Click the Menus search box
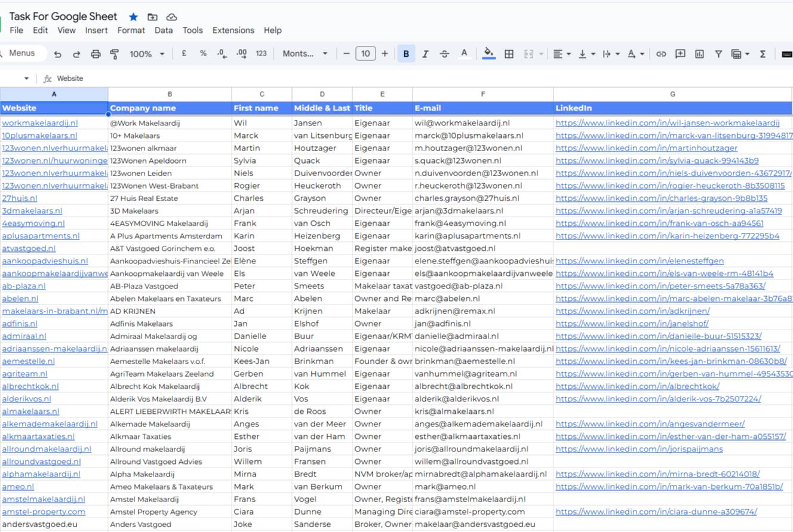793x532 pixels. 24,53
